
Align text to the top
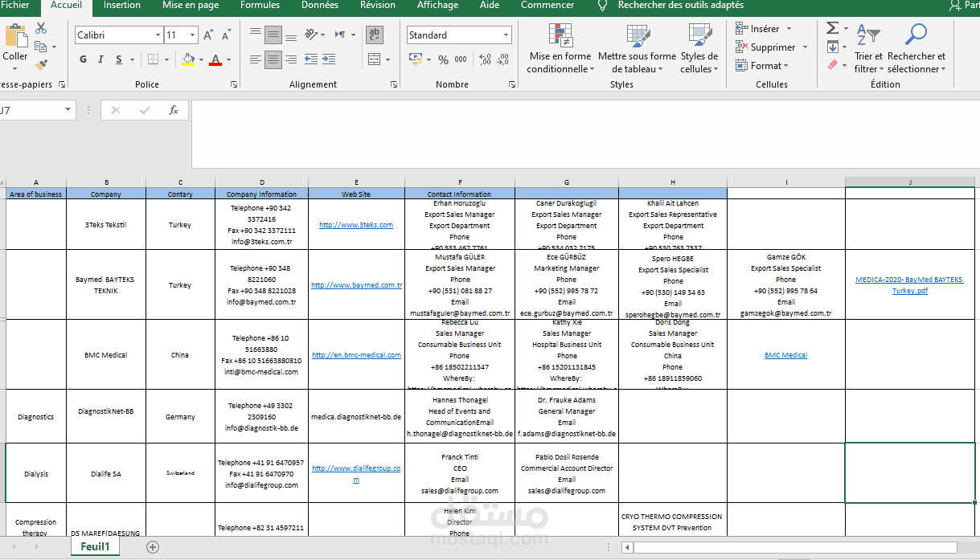tap(256, 34)
